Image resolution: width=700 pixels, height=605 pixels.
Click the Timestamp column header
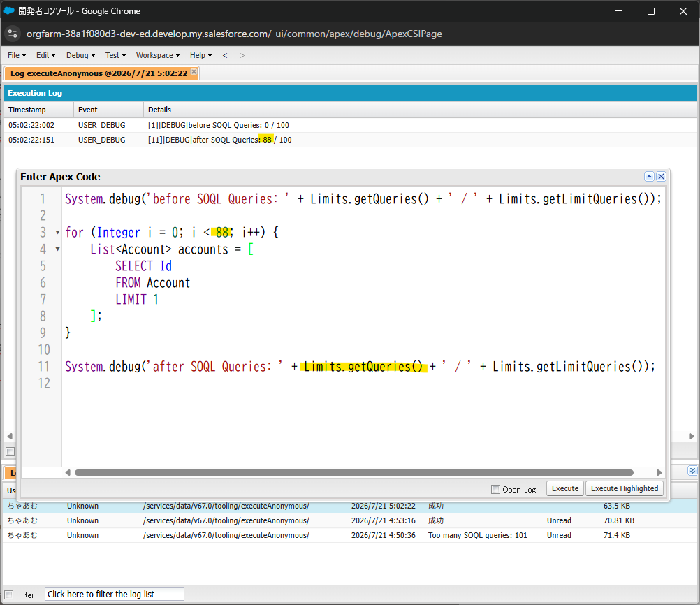[x=39, y=110]
